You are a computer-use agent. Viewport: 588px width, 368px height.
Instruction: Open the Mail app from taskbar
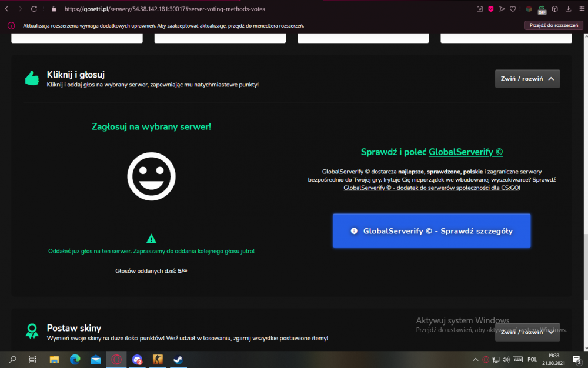(x=96, y=359)
